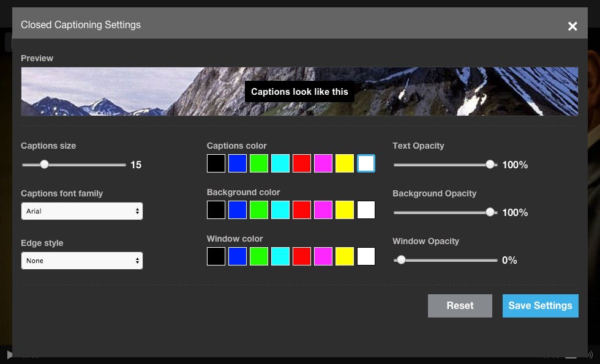Select the white captions color swatch
The height and width of the screenshot is (364, 600).
point(366,163)
